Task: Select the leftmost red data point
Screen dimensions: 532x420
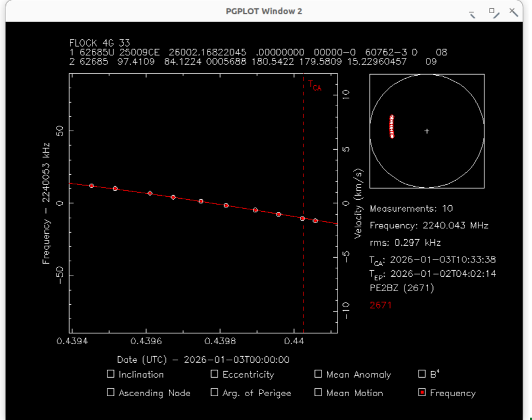Action: click(x=91, y=186)
